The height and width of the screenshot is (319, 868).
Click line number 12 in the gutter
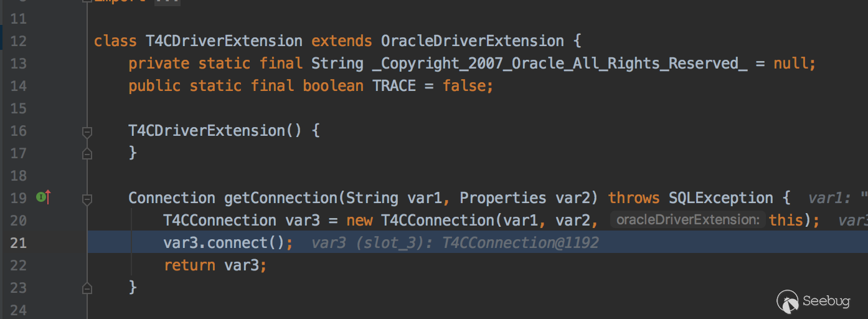pos(19,41)
